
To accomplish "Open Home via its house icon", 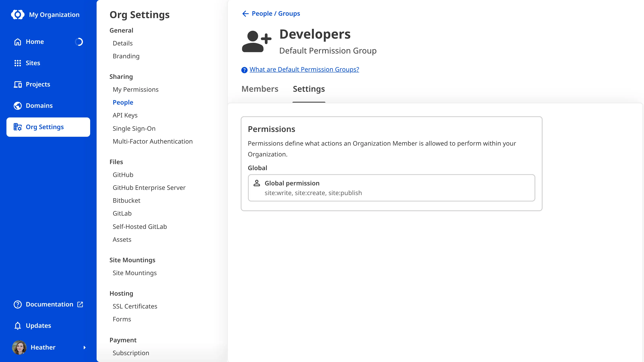I will (18, 42).
